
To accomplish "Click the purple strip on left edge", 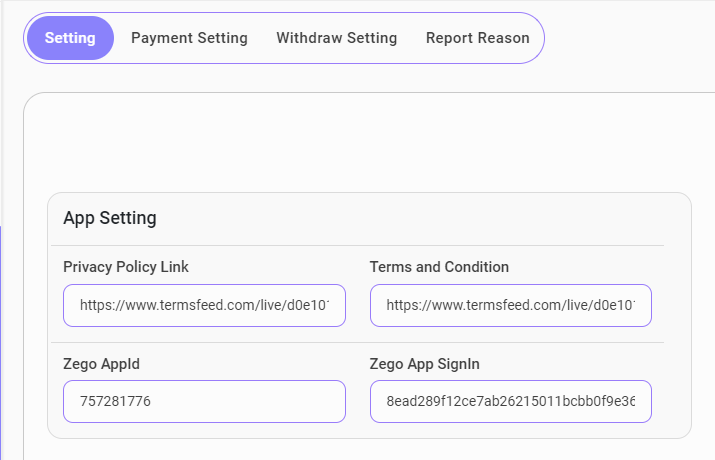I will coord(2,340).
